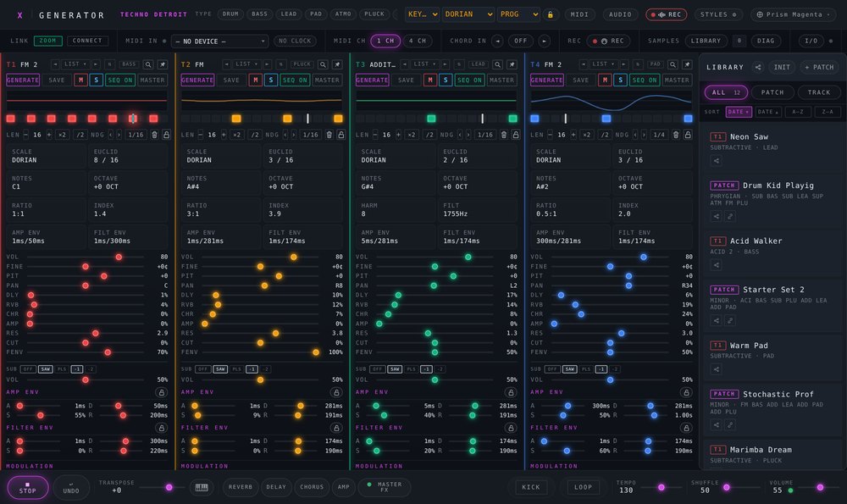
Task: Open the Prism Magenta theme dropdown
Action: coord(794,14)
